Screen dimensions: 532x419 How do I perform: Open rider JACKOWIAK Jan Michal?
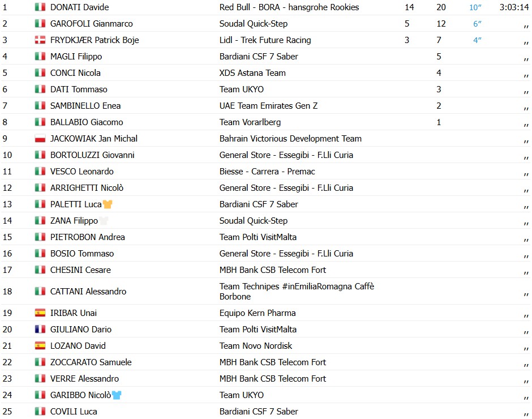(x=93, y=139)
